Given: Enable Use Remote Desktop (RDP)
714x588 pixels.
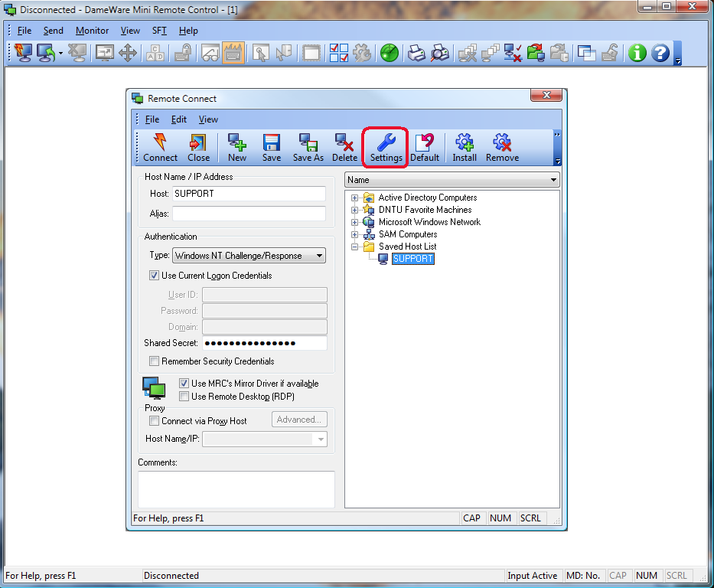Looking at the screenshot, I should [x=184, y=396].
